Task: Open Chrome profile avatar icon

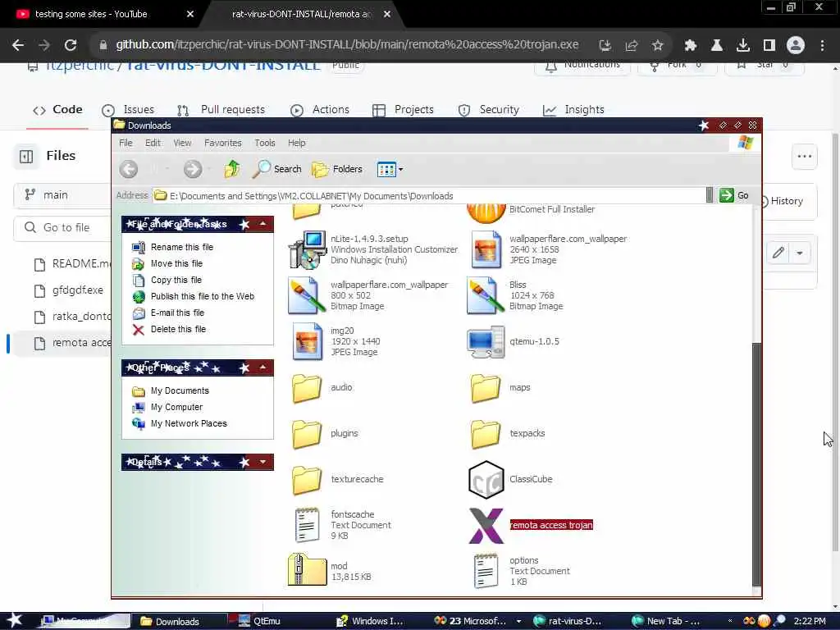Action: [795, 45]
